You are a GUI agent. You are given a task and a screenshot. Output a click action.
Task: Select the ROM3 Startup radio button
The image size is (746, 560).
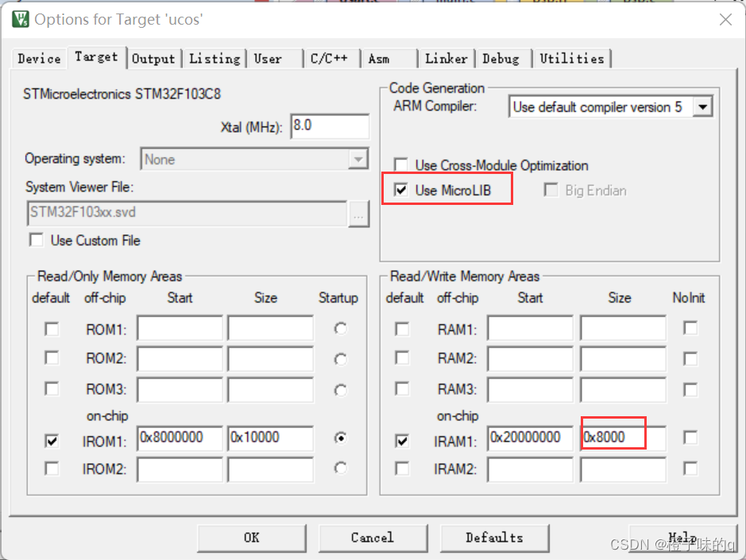click(340, 390)
